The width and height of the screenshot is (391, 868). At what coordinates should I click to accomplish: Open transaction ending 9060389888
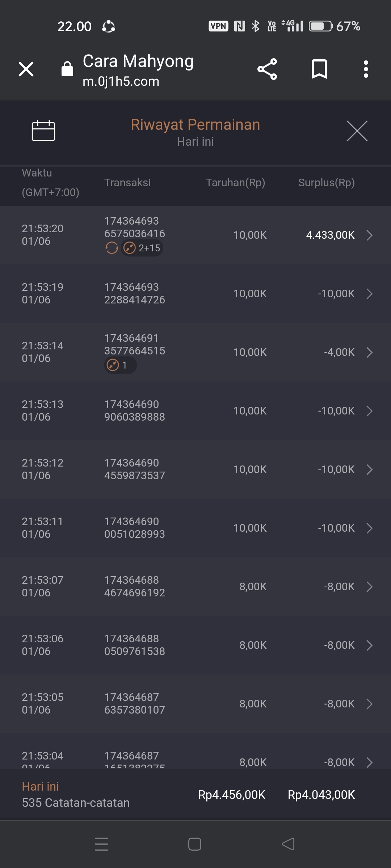point(369,411)
